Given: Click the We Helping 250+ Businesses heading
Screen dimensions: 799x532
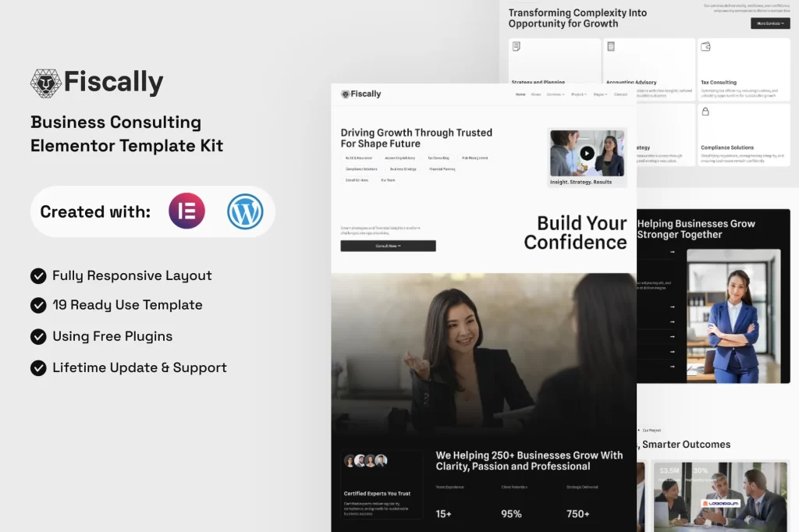Looking at the screenshot, I should coord(529,461).
